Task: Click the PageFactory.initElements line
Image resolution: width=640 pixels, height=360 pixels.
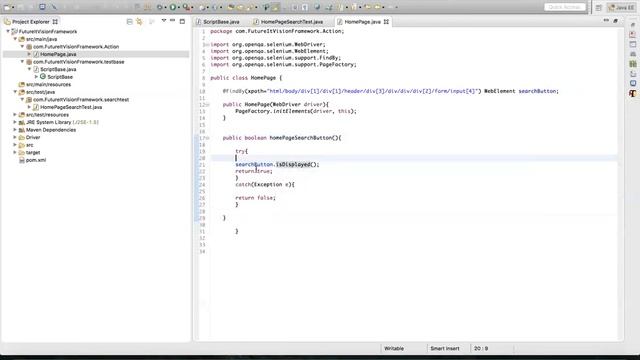Action: click(x=296, y=111)
